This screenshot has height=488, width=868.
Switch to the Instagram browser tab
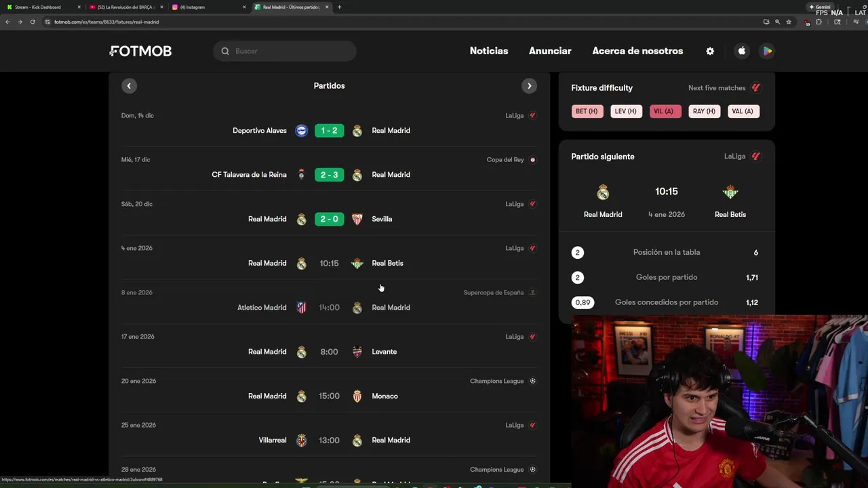click(x=208, y=7)
